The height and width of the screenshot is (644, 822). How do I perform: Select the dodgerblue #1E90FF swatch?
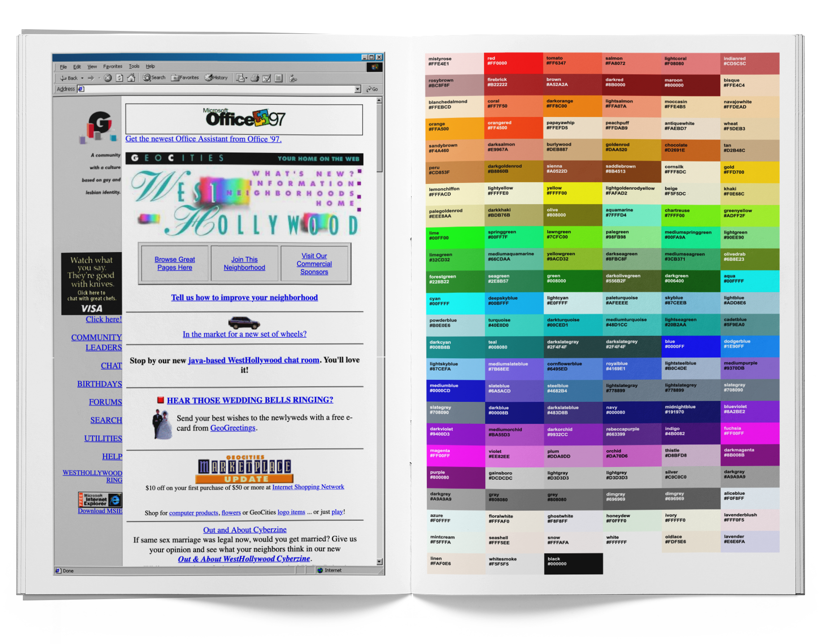click(x=750, y=346)
